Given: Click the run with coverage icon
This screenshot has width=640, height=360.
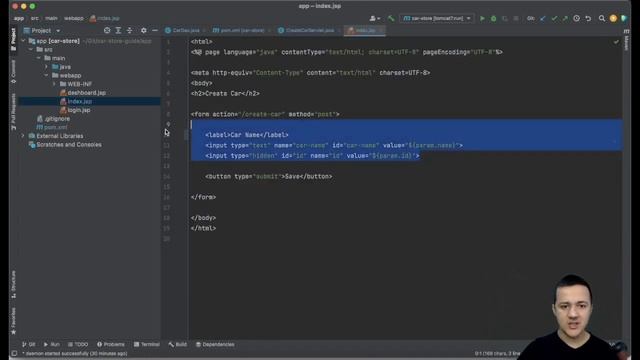Looking at the screenshot, I should 505,18.
